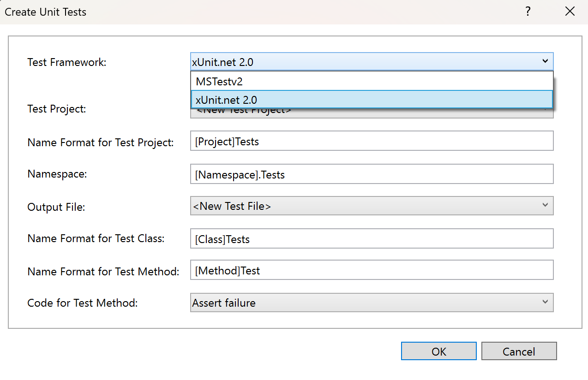Click the Code for Test Method label
Viewport: 588px width, 380px height.
pos(83,303)
